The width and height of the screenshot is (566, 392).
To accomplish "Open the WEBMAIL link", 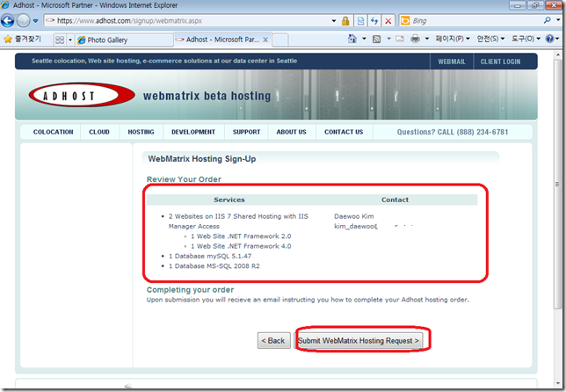I will click(452, 62).
